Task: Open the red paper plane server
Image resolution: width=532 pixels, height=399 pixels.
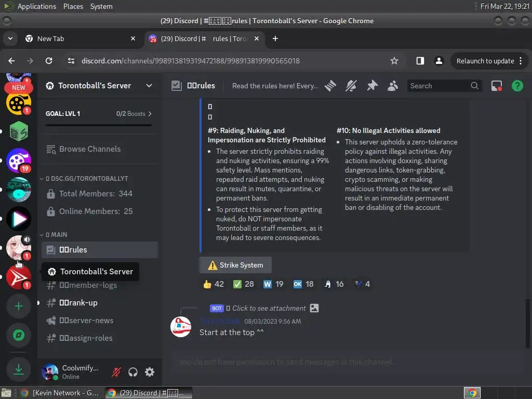Action: click(19, 277)
